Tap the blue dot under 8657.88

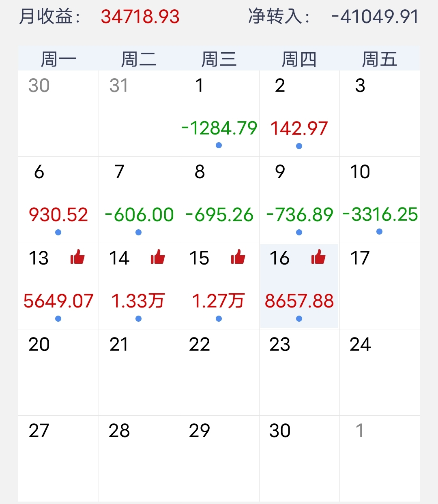pyautogui.click(x=299, y=318)
